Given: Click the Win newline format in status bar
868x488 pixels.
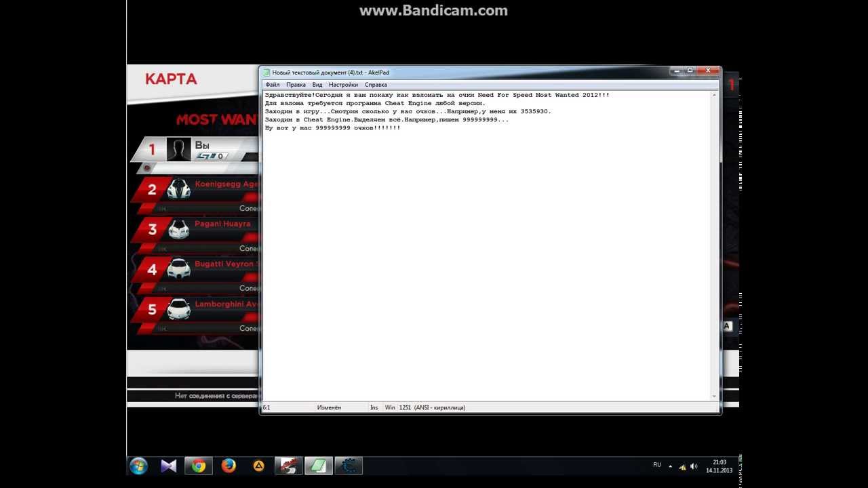Looking at the screenshot, I should (390, 407).
